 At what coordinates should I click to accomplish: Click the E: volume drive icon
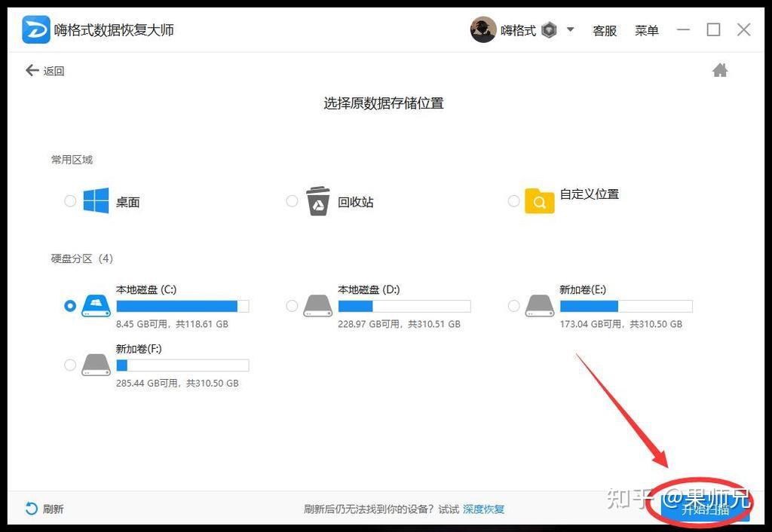coord(540,306)
